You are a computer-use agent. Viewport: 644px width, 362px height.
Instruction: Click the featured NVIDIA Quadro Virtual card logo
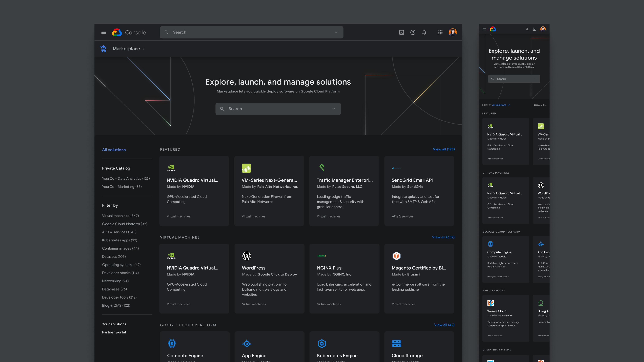[x=171, y=168]
